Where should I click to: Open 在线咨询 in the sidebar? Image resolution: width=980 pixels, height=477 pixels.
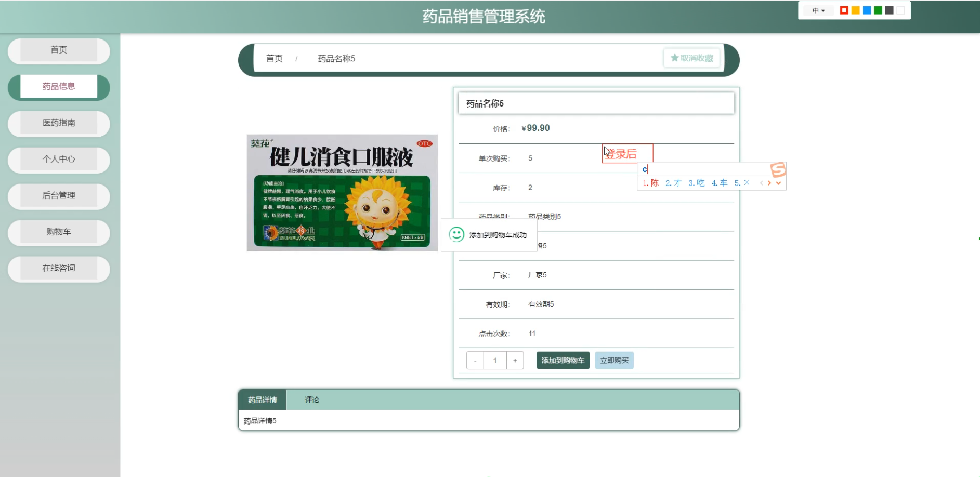(x=59, y=269)
